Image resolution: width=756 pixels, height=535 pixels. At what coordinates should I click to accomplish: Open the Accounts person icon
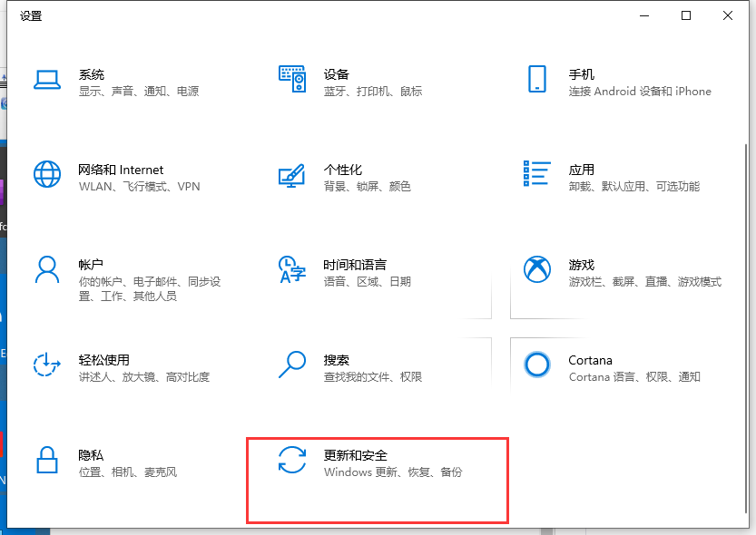click(47, 269)
